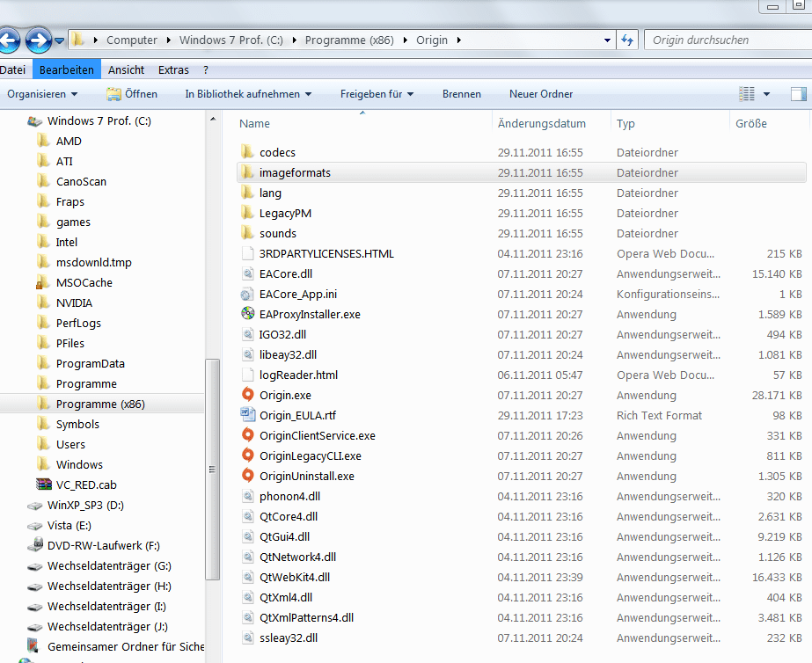
Task: Click the sounds folder icon
Action: pyautogui.click(x=248, y=233)
